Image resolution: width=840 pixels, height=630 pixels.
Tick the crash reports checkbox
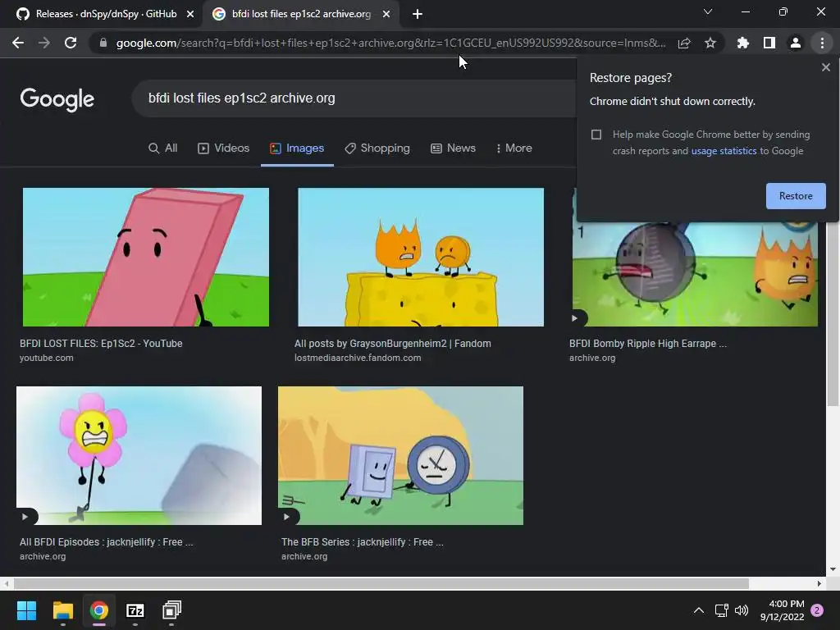596,135
